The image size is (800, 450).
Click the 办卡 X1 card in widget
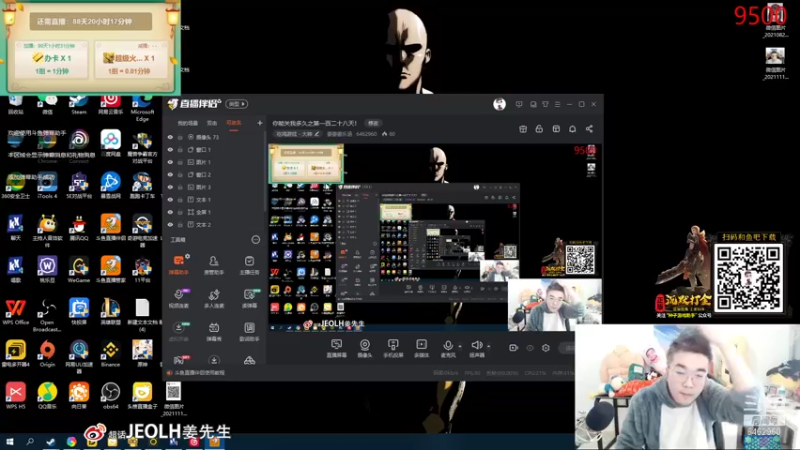(52, 60)
